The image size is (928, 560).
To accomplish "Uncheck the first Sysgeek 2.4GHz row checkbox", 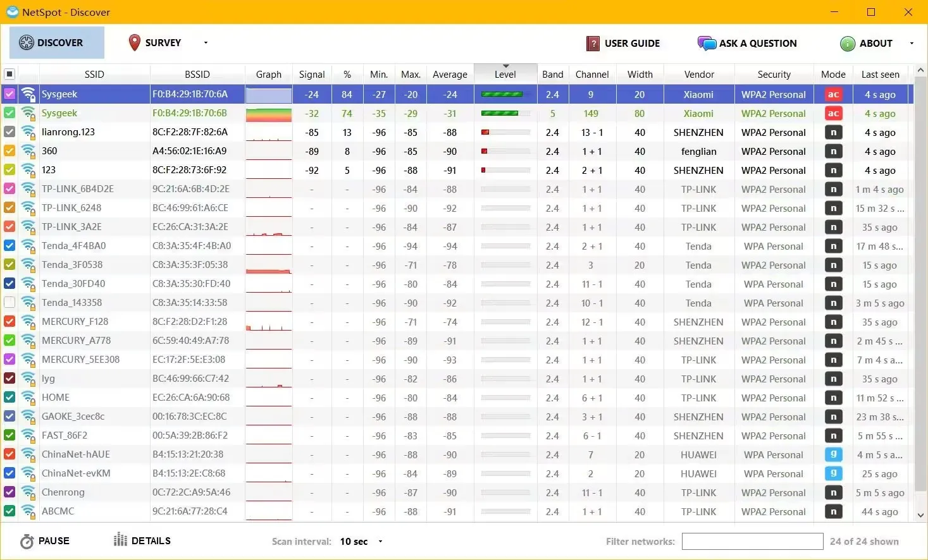I will [x=9, y=94].
